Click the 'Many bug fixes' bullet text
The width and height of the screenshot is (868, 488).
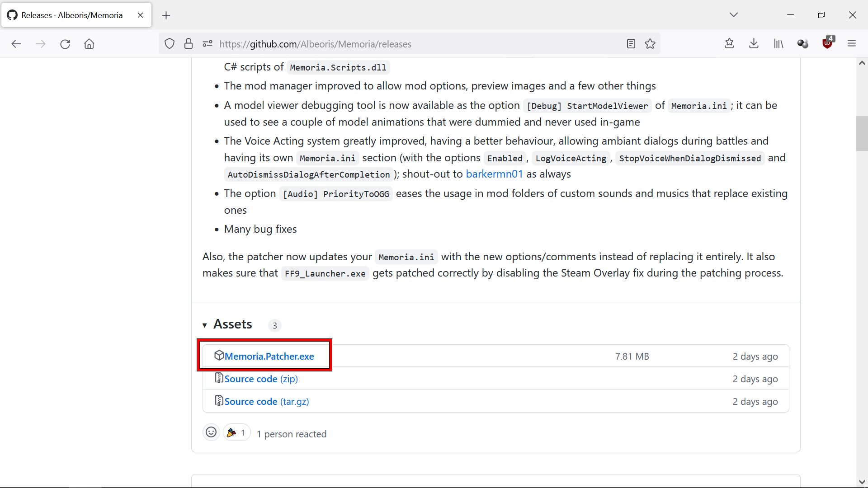(x=260, y=229)
